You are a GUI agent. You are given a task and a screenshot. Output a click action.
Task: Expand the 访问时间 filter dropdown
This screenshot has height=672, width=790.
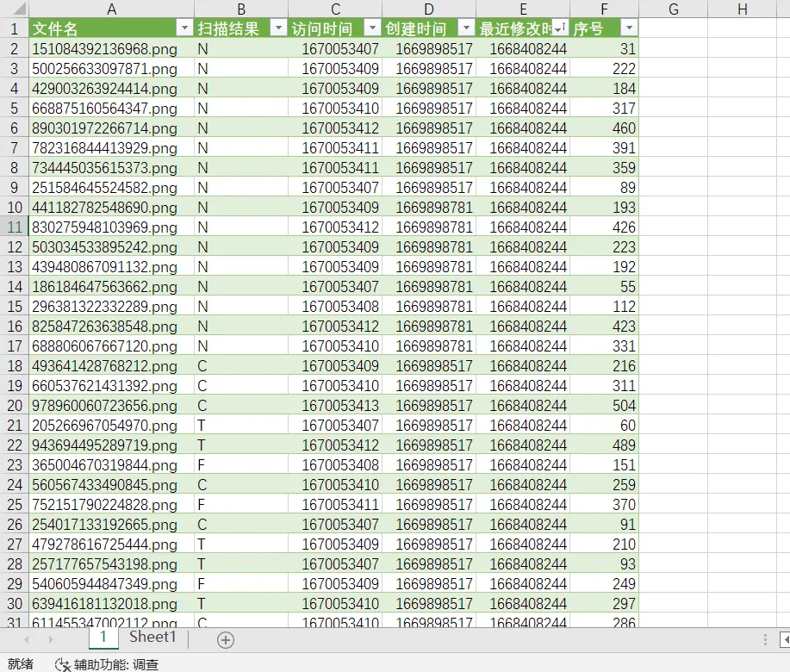372,28
